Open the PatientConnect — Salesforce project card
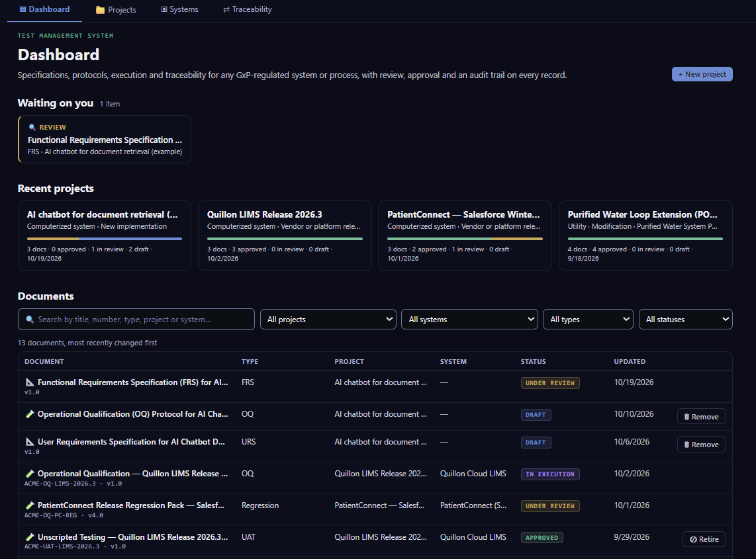The width and height of the screenshot is (756, 559). tap(465, 236)
